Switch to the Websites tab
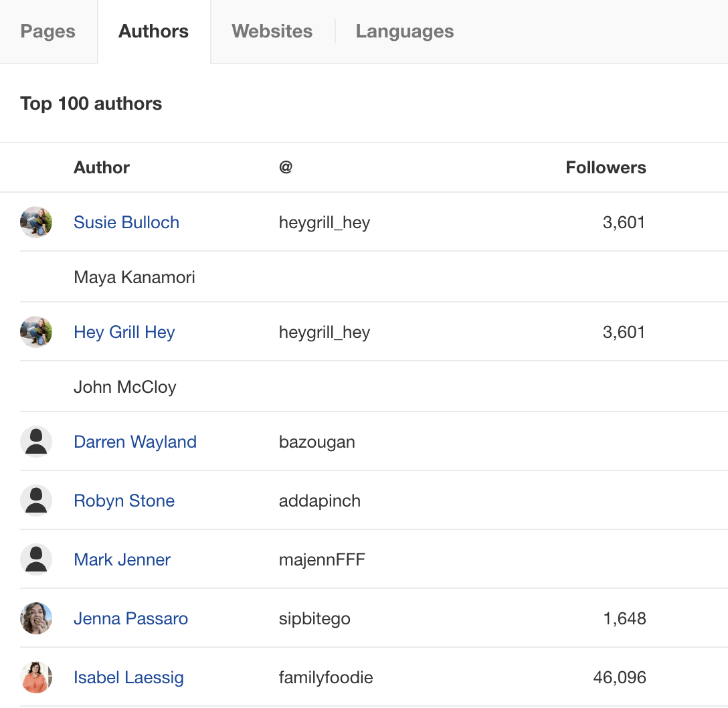The image size is (728, 708). [272, 31]
